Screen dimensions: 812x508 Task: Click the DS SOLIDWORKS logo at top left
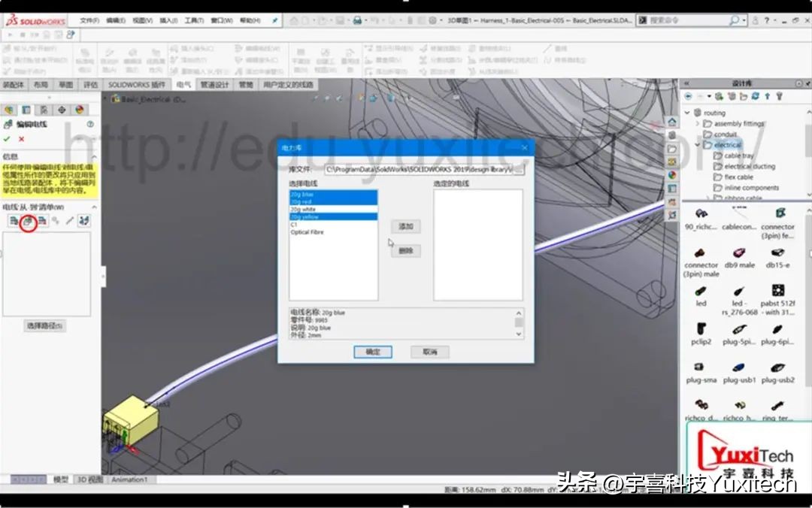click(x=30, y=20)
